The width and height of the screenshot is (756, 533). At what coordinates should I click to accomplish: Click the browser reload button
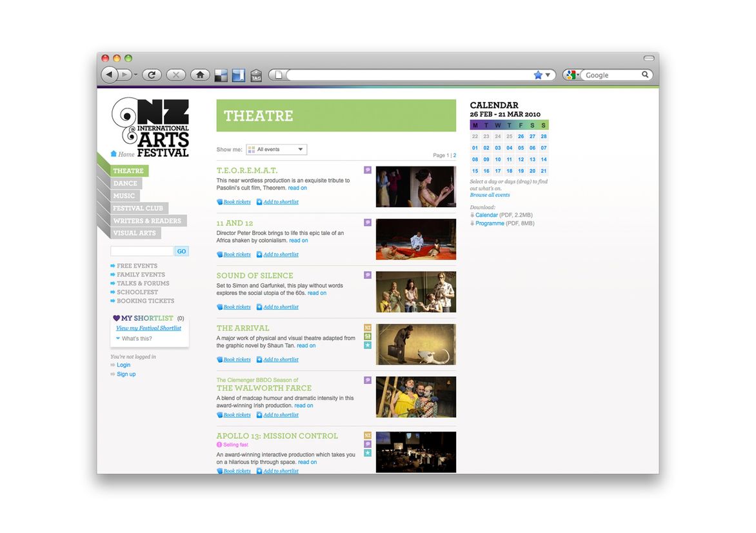pyautogui.click(x=152, y=75)
